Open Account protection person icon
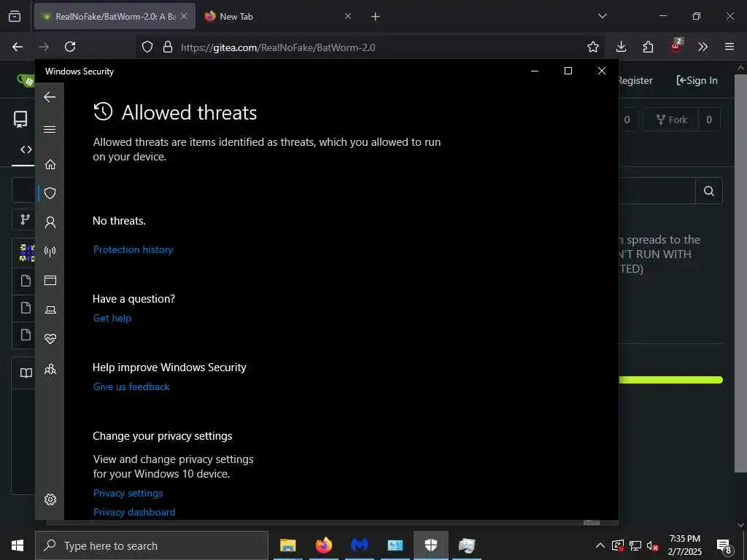This screenshot has height=560, width=747. (x=50, y=222)
